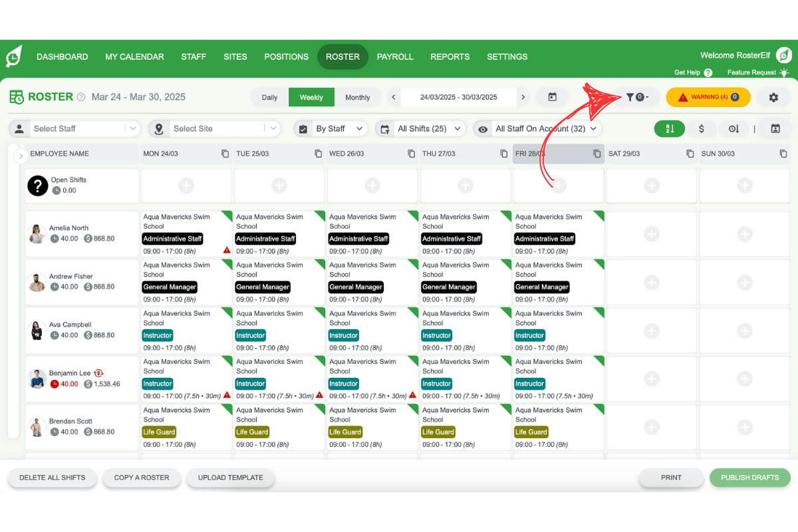798x532 pixels.
Task: Open the All Staff On Account dropdown
Action: [x=539, y=128]
